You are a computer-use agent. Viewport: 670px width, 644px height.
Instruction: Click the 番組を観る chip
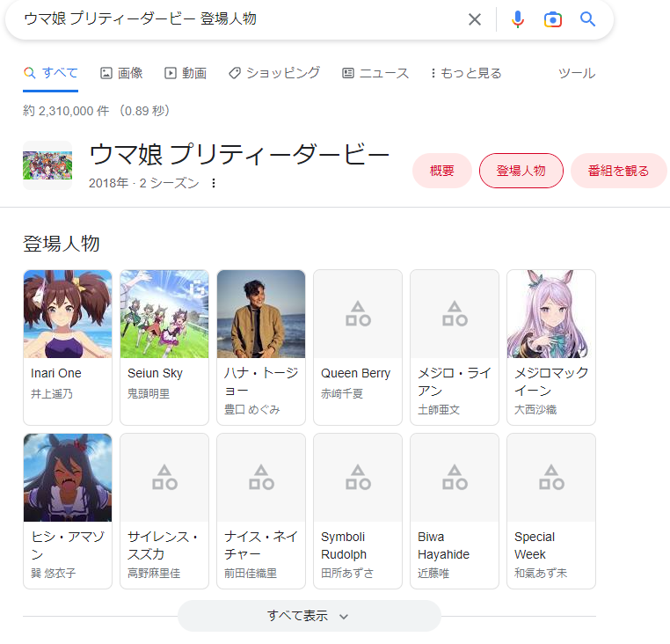618,171
